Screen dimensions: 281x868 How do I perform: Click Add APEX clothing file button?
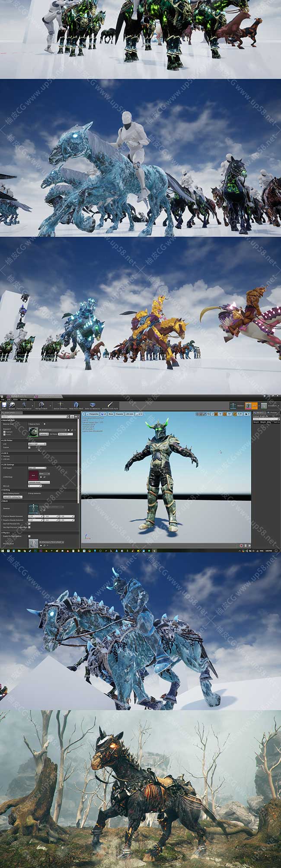(13, 497)
